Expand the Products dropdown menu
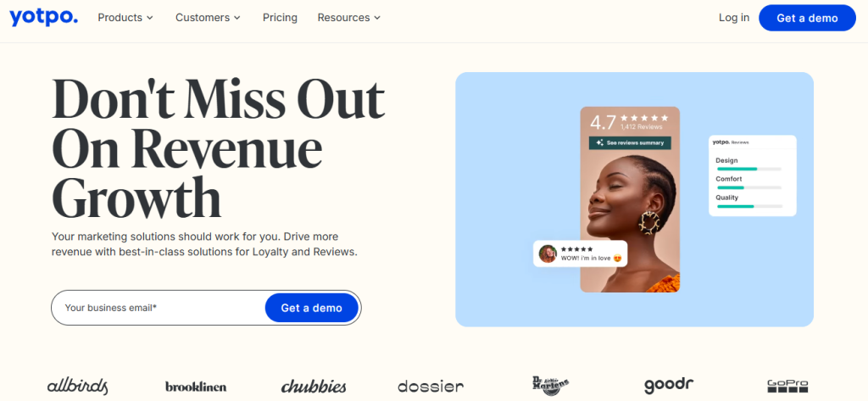Screen dimensions: 868x401 [x=125, y=18]
